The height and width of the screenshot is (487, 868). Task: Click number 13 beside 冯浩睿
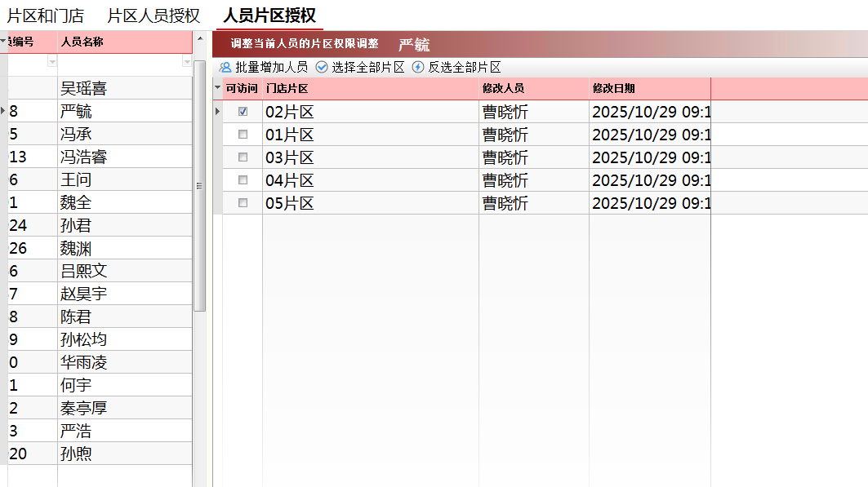pos(18,157)
